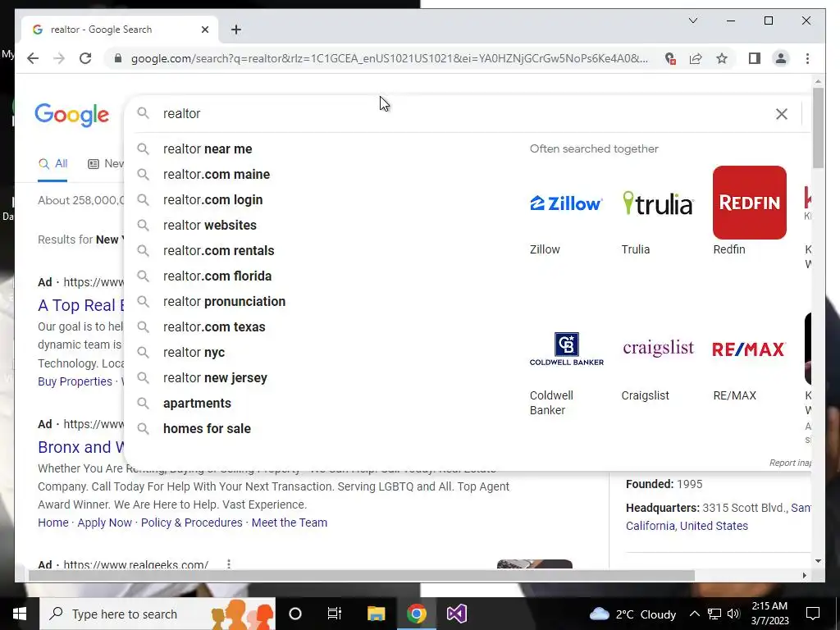840x630 pixels.
Task: Choose suggestion realtor.com maine
Action: pyautogui.click(x=217, y=175)
